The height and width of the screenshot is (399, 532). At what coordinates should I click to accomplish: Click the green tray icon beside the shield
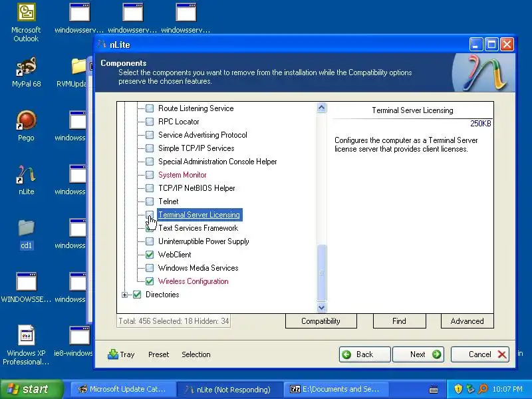click(470, 389)
